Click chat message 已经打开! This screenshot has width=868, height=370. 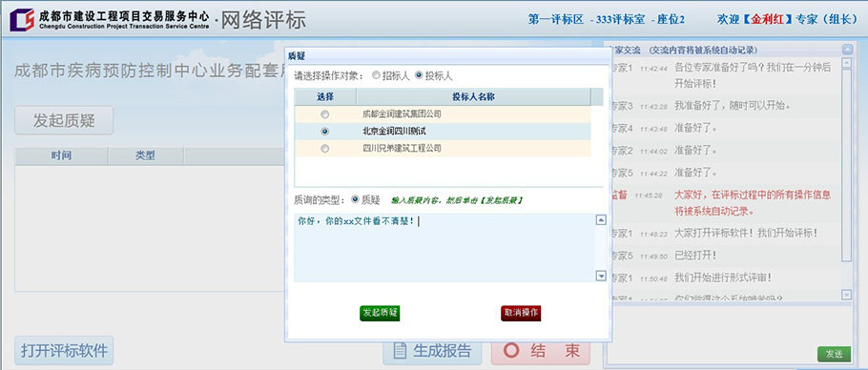click(695, 257)
